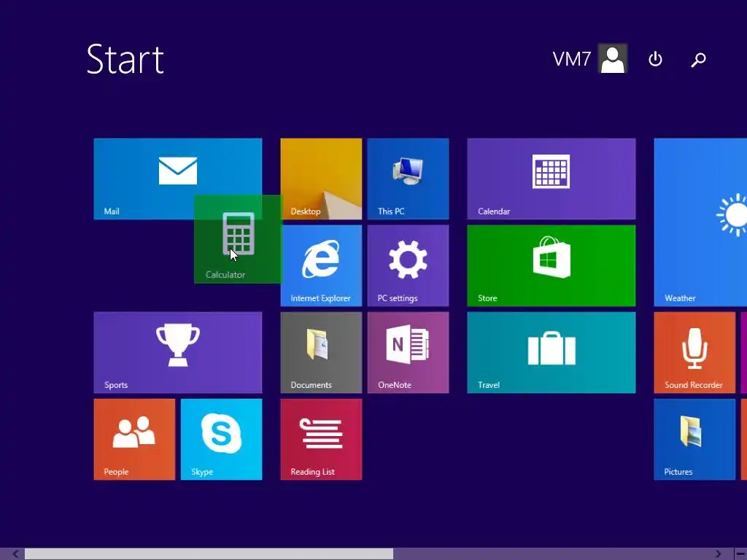Open the Calendar tile
This screenshot has height=560, width=747.
551,179
